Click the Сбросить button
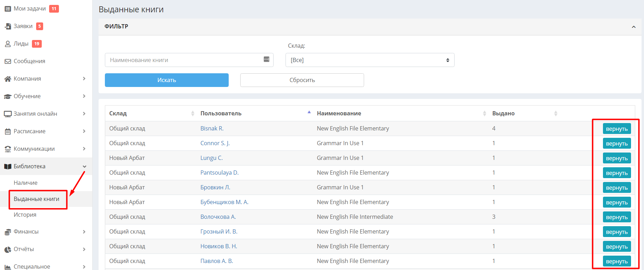This screenshot has height=270, width=644. 302,80
